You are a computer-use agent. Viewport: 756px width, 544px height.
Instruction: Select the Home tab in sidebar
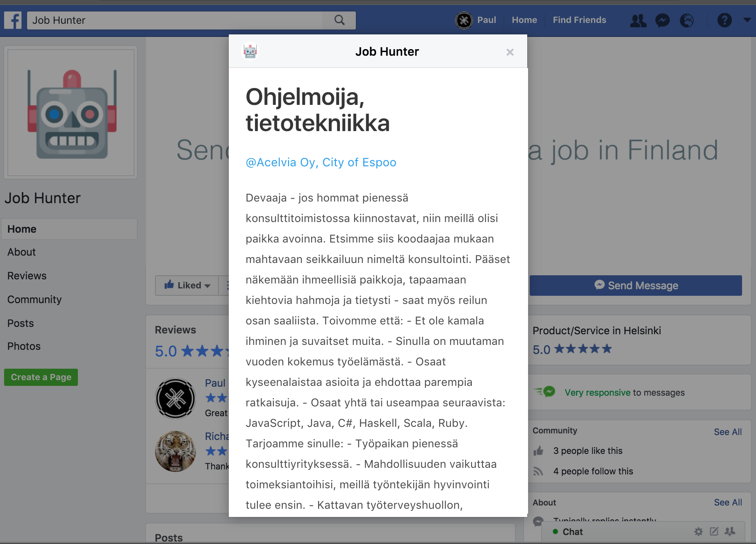[69, 229]
